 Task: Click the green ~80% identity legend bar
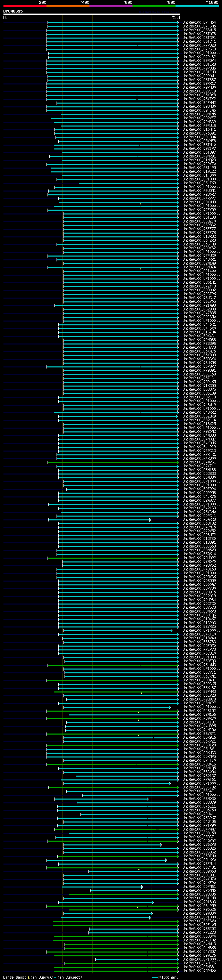154,6
